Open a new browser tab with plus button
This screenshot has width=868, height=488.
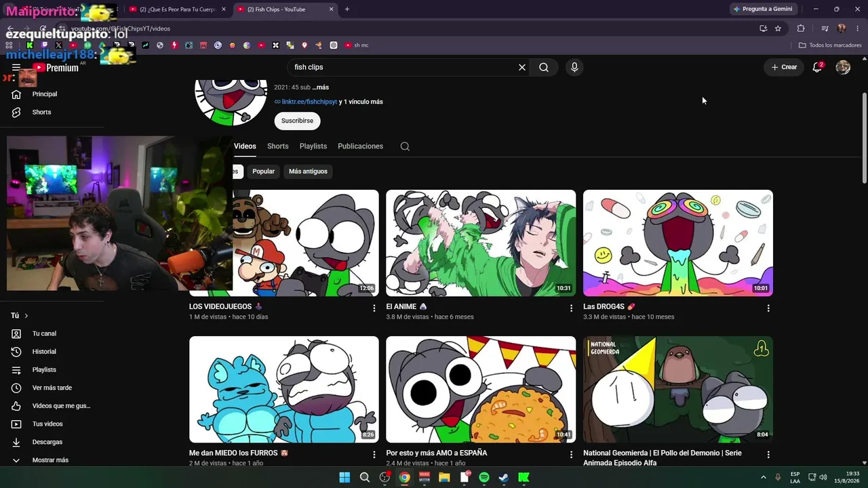tap(347, 9)
